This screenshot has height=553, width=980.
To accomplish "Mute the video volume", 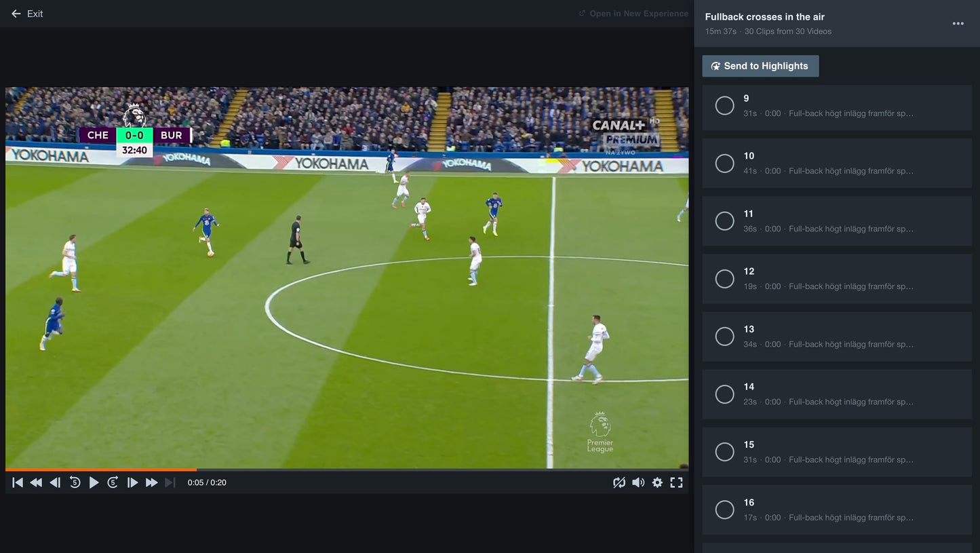I will 638,482.
